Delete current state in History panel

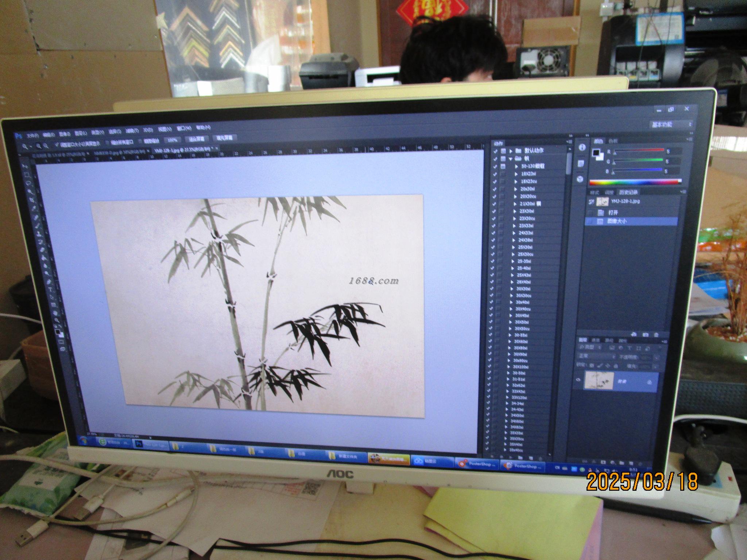657,334
